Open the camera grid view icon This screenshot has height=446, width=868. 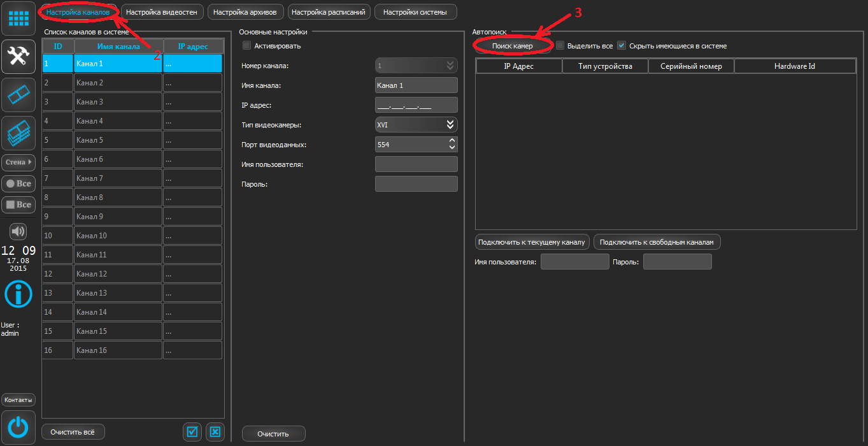pos(18,18)
